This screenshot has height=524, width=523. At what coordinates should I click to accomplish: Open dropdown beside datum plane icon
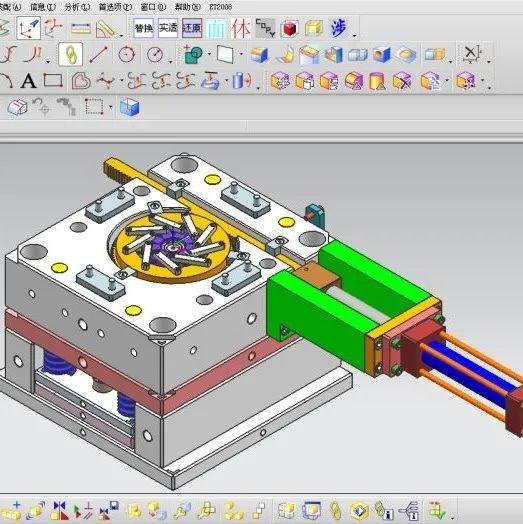point(241,53)
